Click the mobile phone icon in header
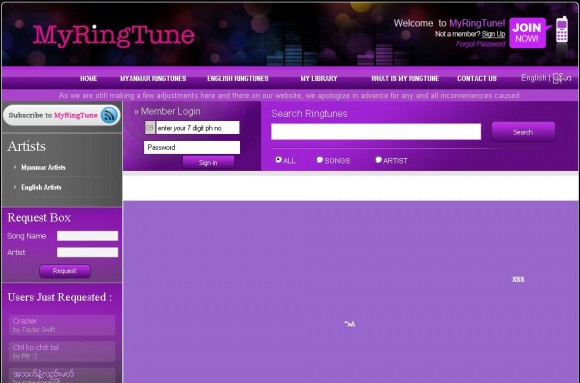This screenshot has height=383, width=580. pos(562,30)
